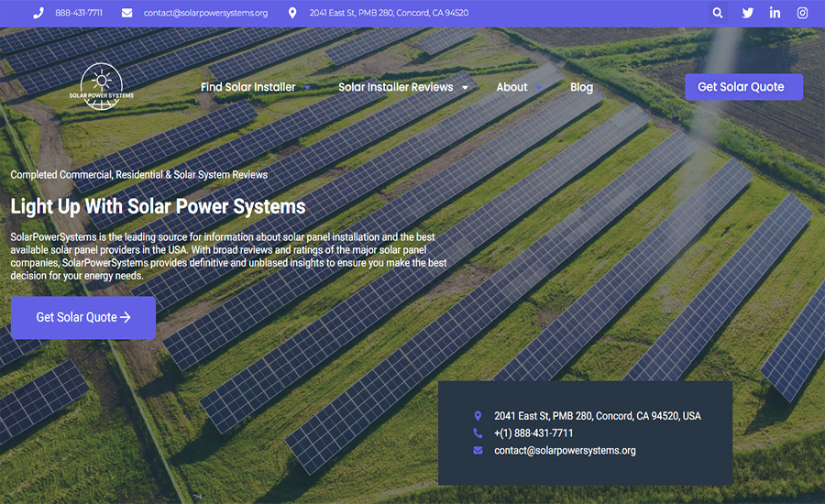825x504 pixels.
Task: Expand the Find Solar Installer dropdown arrow
Action: coord(308,88)
